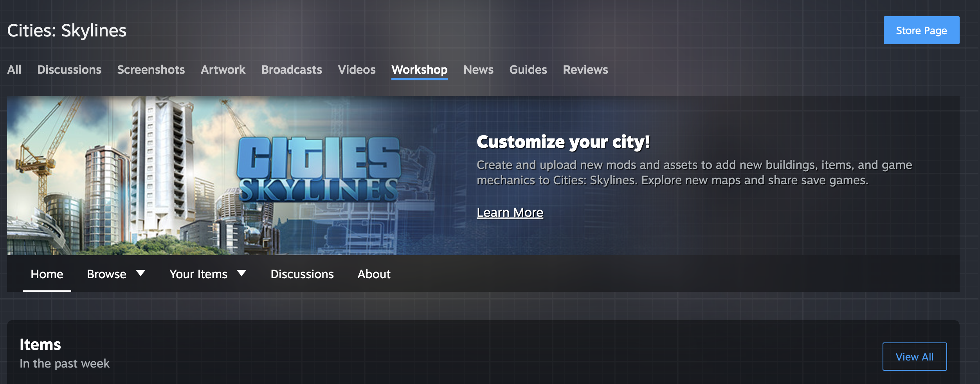Select the All community tab

pyautogui.click(x=14, y=69)
